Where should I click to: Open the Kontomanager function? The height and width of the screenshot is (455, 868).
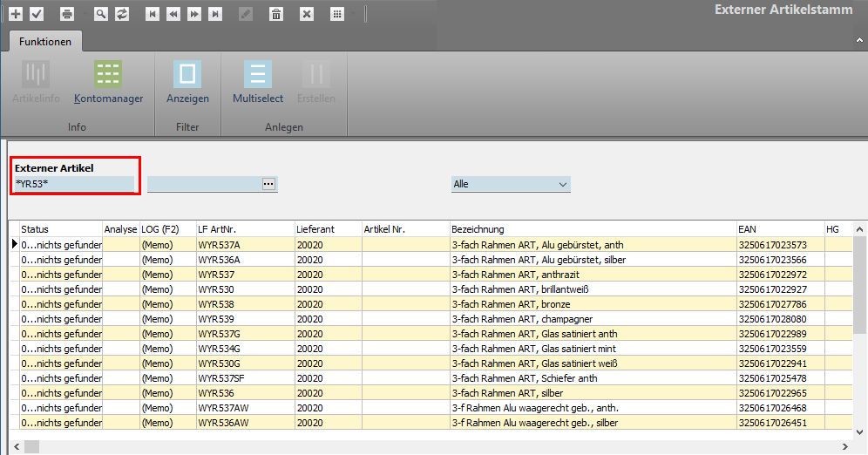tap(108, 83)
